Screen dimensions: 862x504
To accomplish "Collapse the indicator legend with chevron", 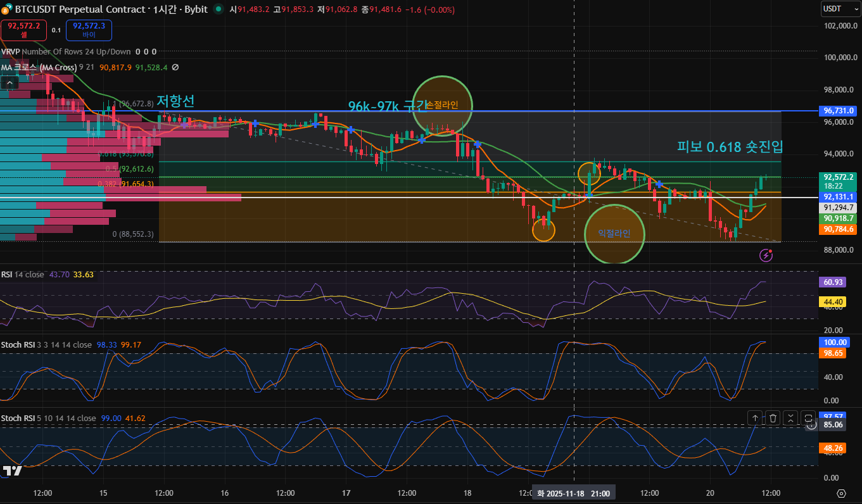I will click(9, 82).
